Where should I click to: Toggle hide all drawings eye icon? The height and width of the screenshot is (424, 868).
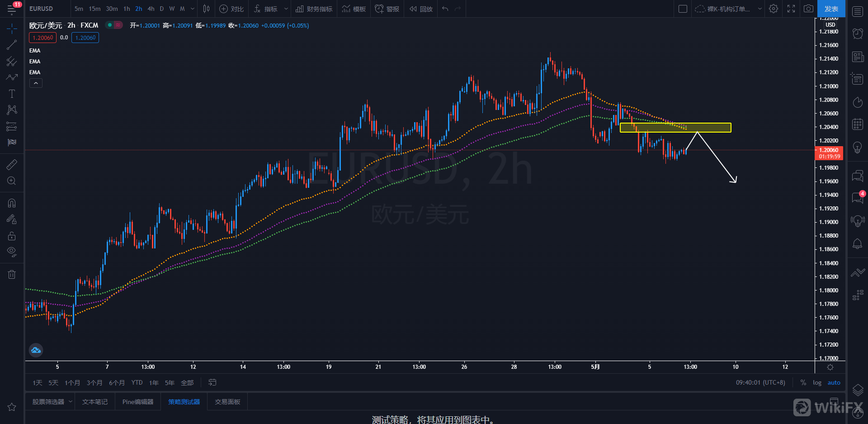(x=12, y=252)
